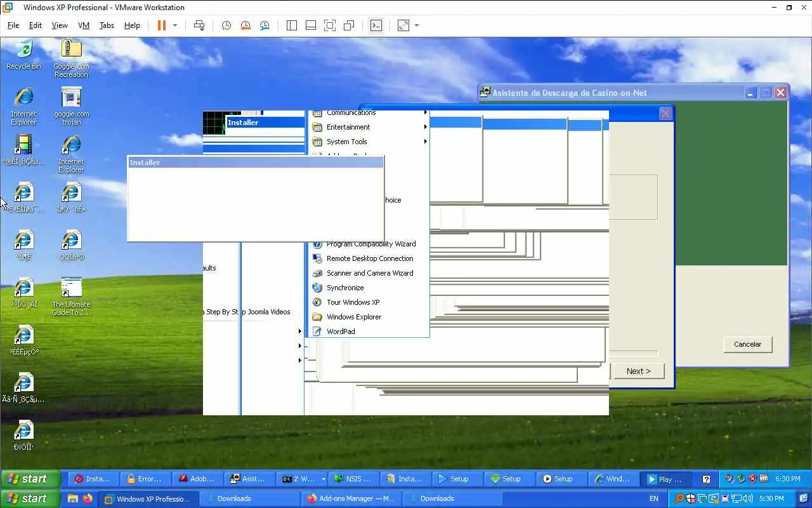Open the snapshot manager icon

265,25
